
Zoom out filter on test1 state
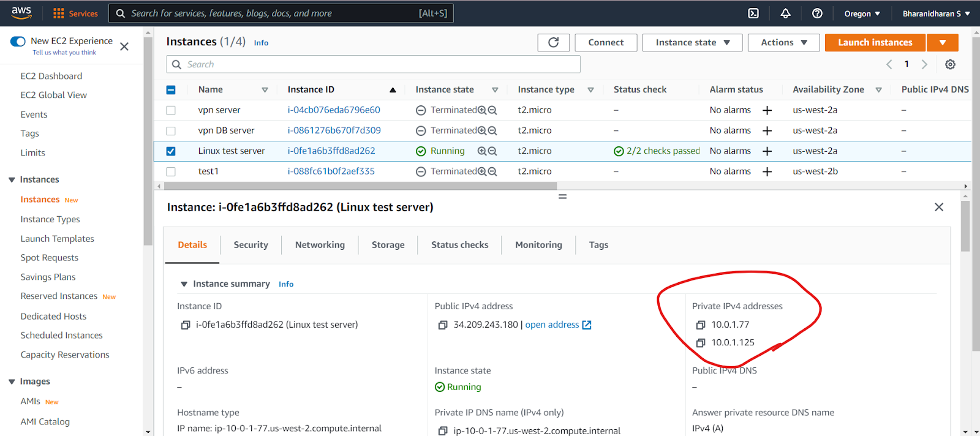pyautogui.click(x=492, y=171)
